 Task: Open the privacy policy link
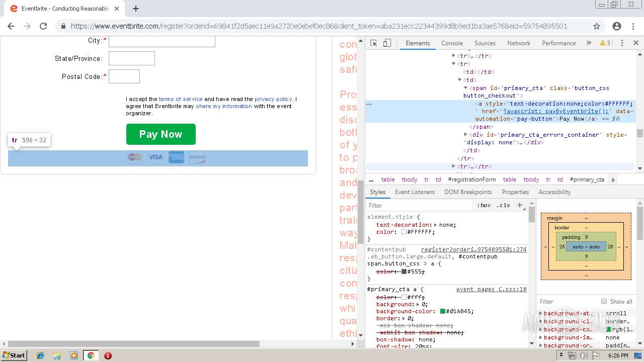point(273,99)
